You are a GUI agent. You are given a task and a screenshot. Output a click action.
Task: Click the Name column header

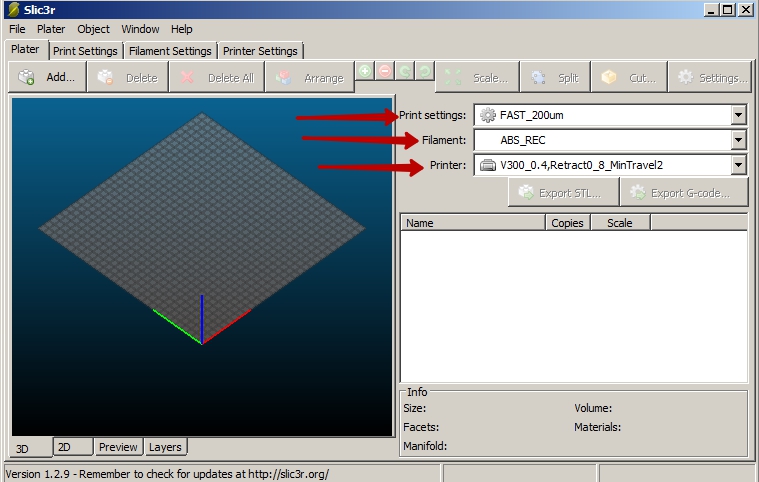point(472,223)
